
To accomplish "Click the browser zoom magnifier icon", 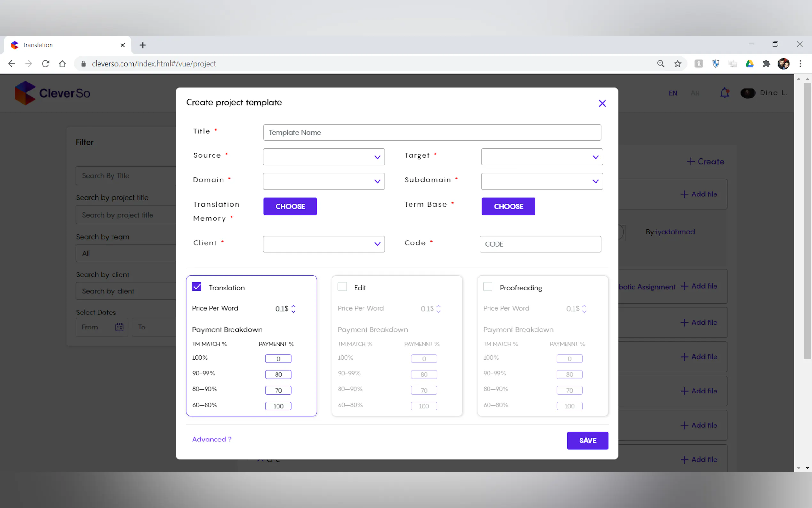I will (x=660, y=64).
